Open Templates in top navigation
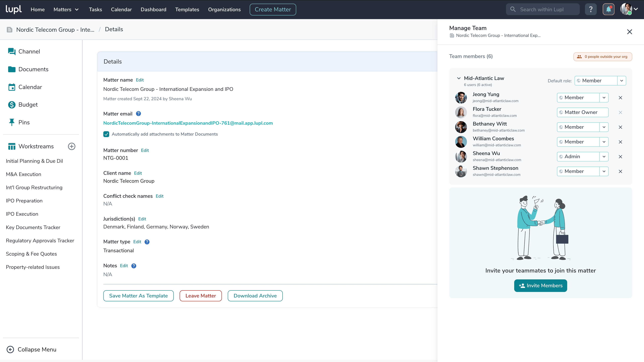Viewport: 644px width, 362px height. [187, 10]
